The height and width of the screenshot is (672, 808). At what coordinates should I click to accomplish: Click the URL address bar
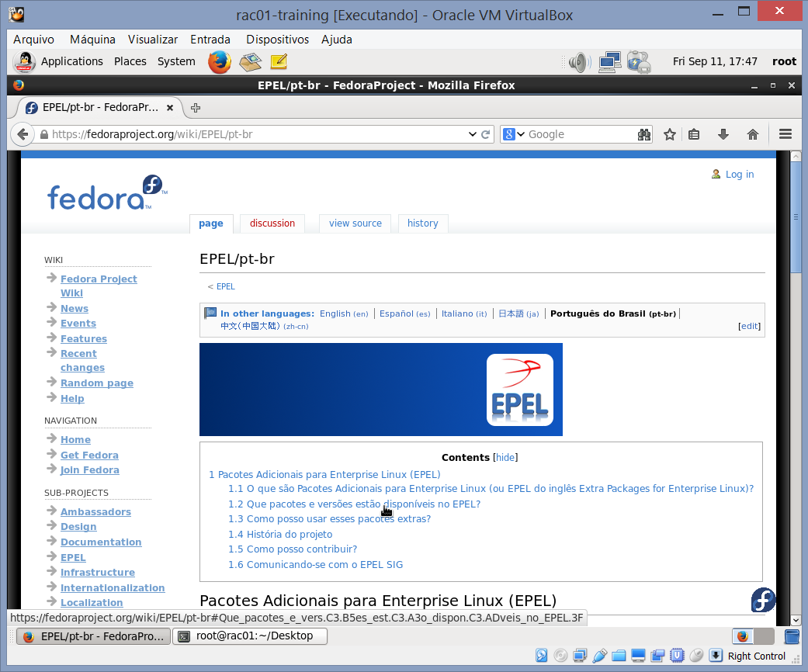coord(258,134)
